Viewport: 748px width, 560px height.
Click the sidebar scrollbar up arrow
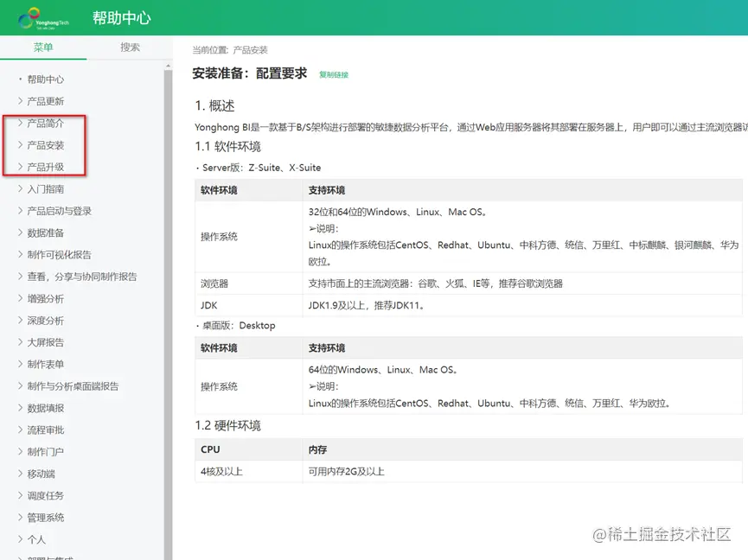click(x=168, y=66)
